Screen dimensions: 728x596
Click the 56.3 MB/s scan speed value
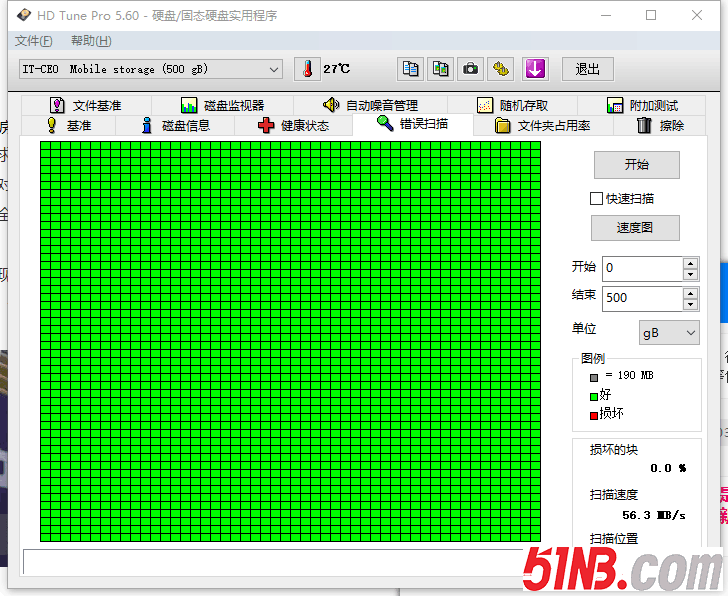[x=654, y=515]
